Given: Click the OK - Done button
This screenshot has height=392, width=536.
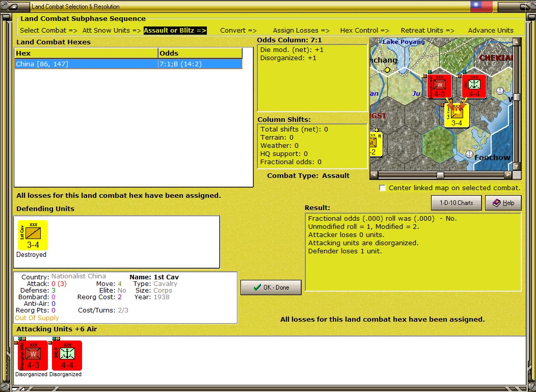Looking at the screenshot, I should [x=271, y=288].
